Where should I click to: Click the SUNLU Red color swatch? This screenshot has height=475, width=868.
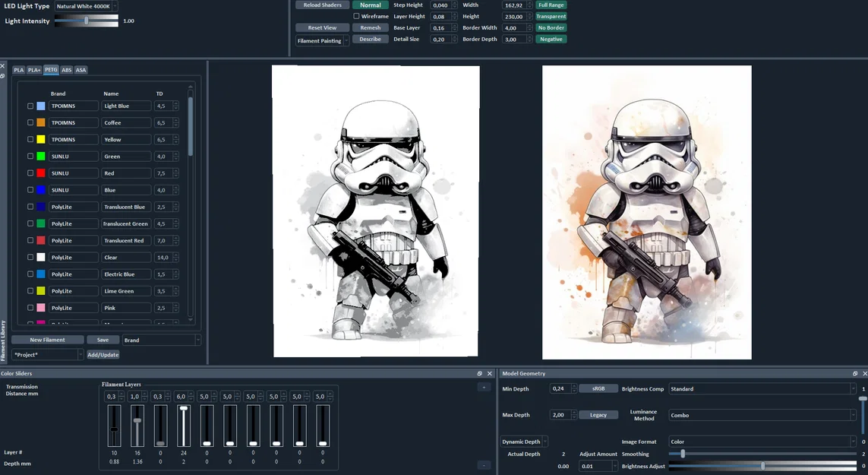(x=41, y=173)
